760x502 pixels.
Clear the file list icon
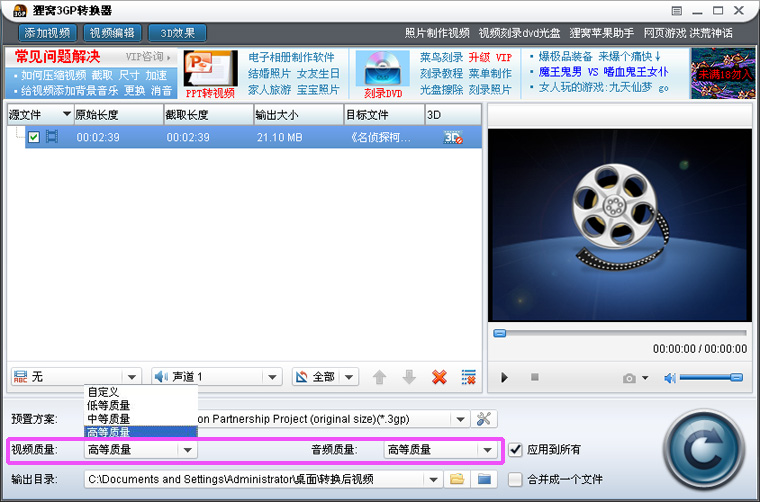point(469,377)
